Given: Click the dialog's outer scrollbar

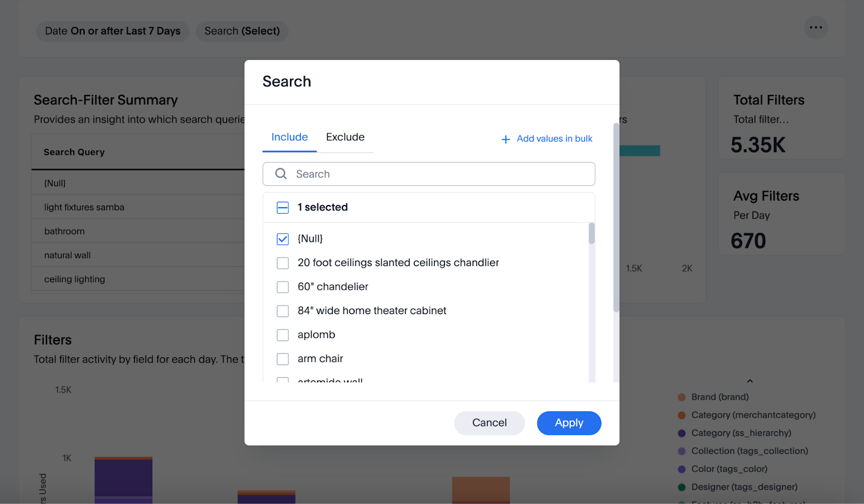Looking at the screenshot, I should point(616,218).
